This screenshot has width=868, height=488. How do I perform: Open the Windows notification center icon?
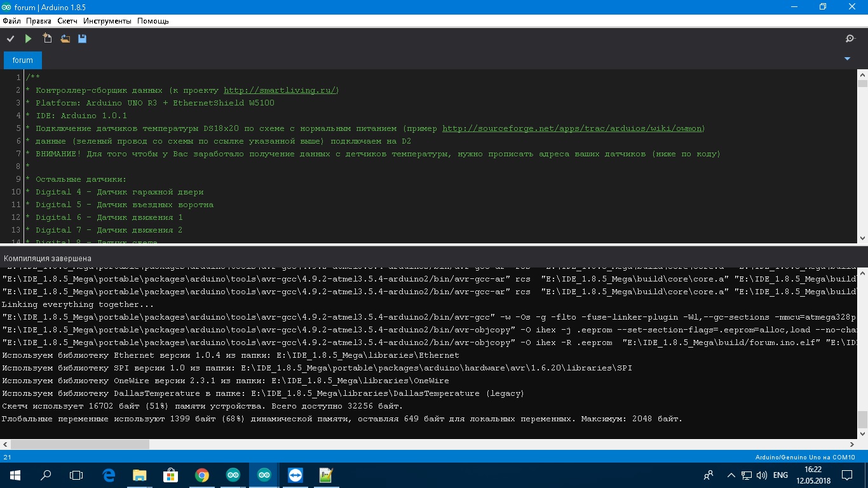pos(847,475)
